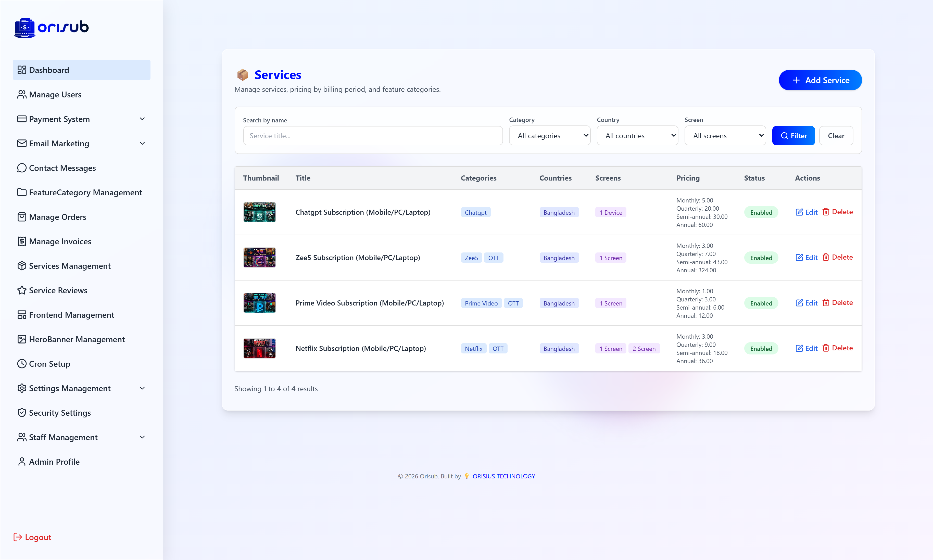The height and width of the screenshot is (560, 933).
Task: Click the pencil icon in Chatgpt row
Action: click(x=799, y=212)
